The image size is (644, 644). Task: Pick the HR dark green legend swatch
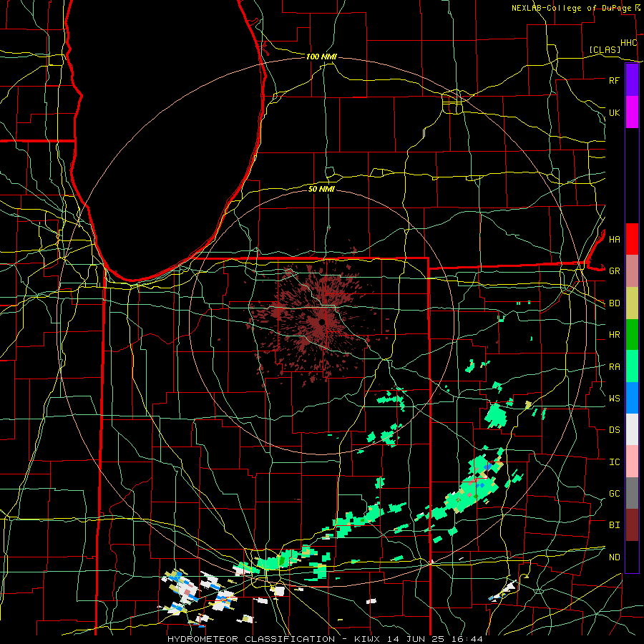click(x=632, y=335)
